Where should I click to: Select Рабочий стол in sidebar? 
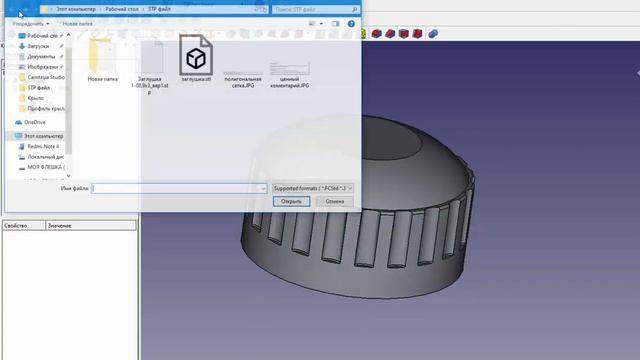[42, 36]
